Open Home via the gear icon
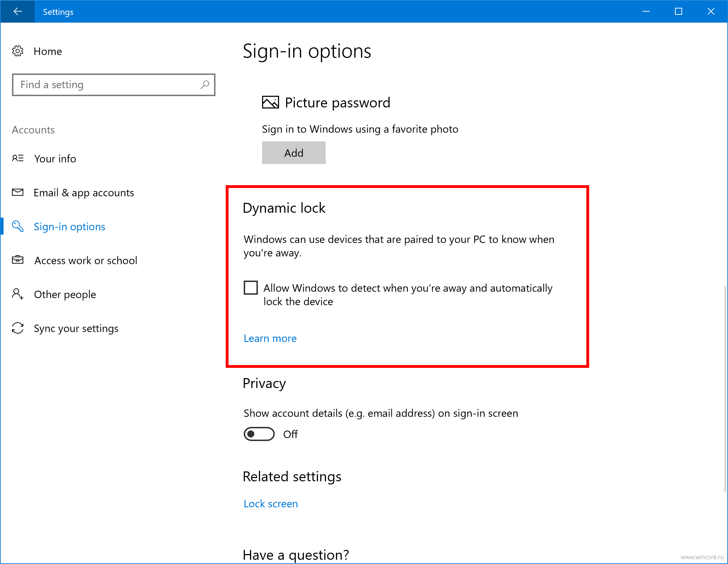 18,51
